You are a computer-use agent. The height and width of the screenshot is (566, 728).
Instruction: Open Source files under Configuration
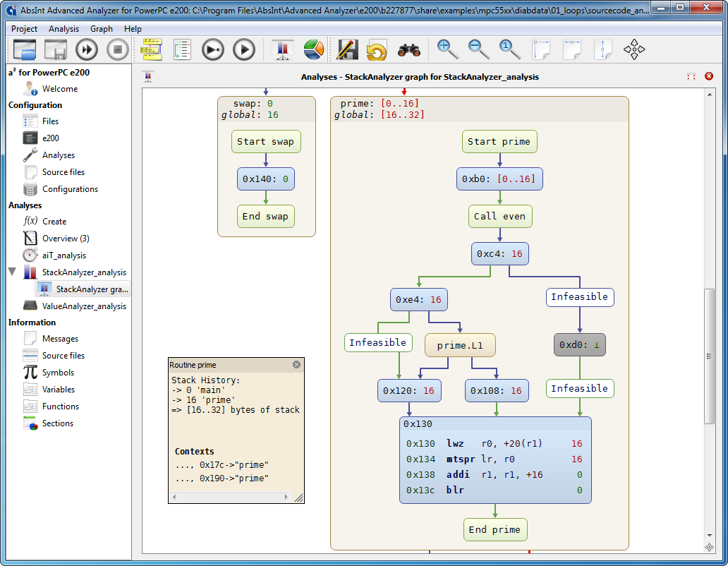(63, 171)
